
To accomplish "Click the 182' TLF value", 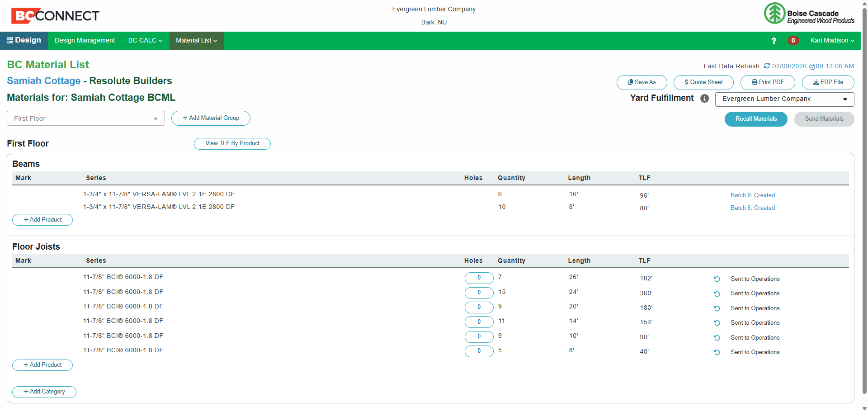I will pyautogui.click(x=646, y=279).
